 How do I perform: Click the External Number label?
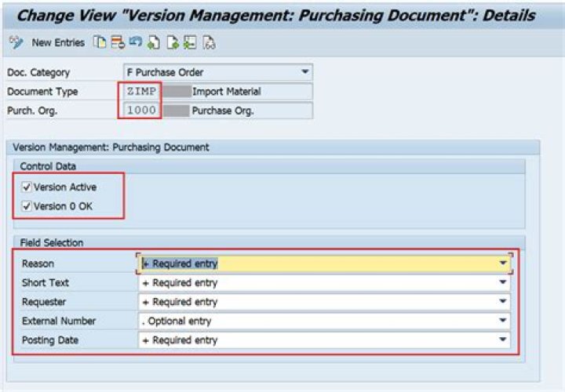(59, 321)
